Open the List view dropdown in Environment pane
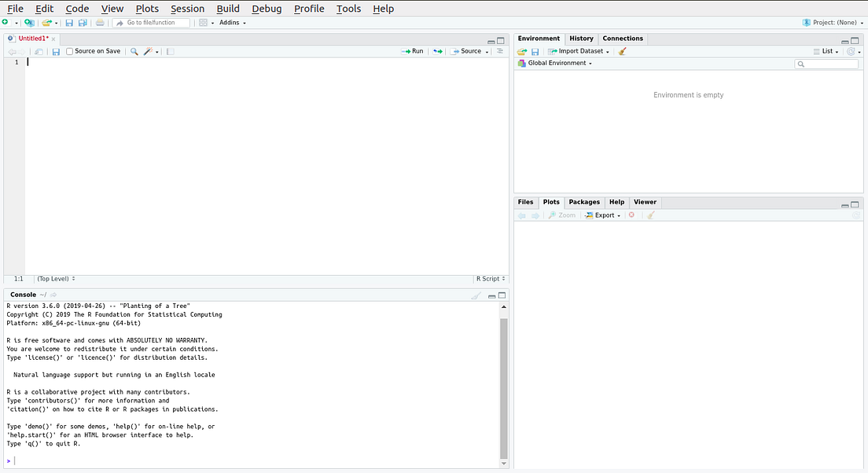The image size is (868, 473). [x=827, y=50]
